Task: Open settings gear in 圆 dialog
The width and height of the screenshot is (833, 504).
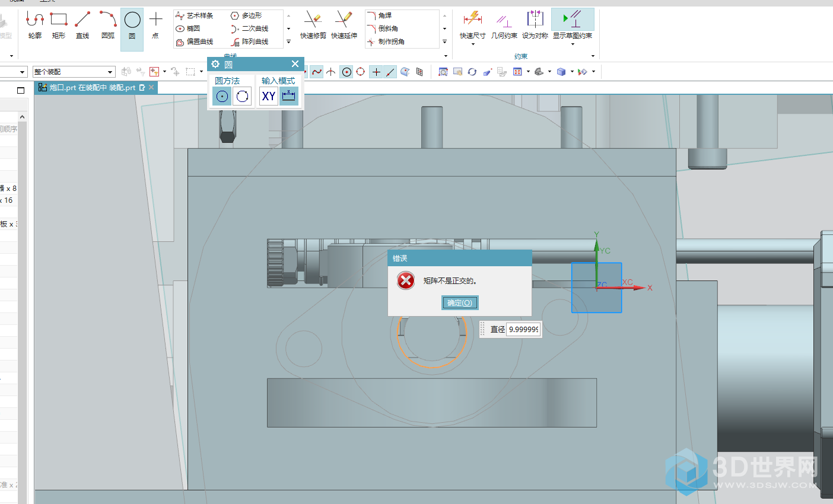Action: coord(215,64)
